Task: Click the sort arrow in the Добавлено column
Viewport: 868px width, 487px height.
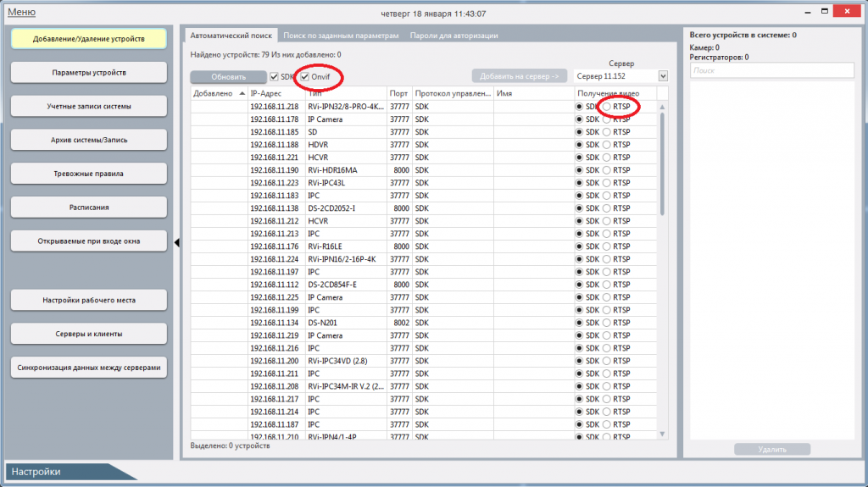Action: coord(242,93)
